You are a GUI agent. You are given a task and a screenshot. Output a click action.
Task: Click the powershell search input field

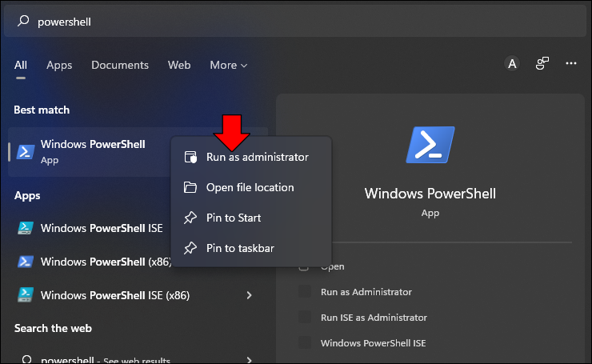point(295,21)
